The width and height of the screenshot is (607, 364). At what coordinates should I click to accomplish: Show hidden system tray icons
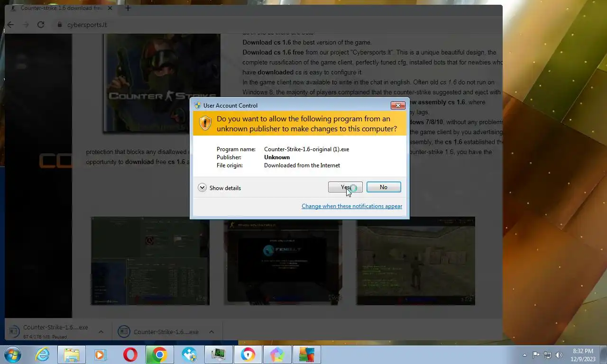pyautogui.click(x=524, y=355)
